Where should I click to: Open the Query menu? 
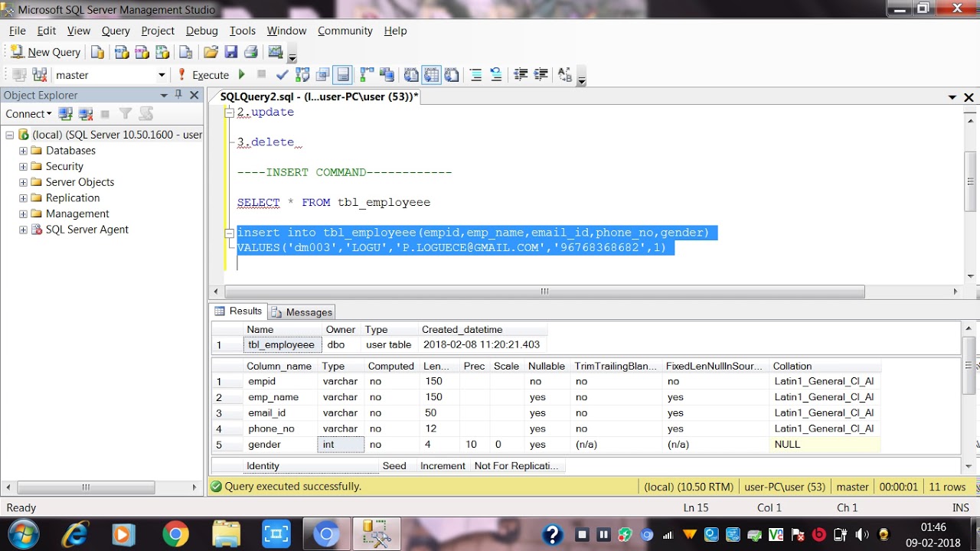click(x=116, y=31)
